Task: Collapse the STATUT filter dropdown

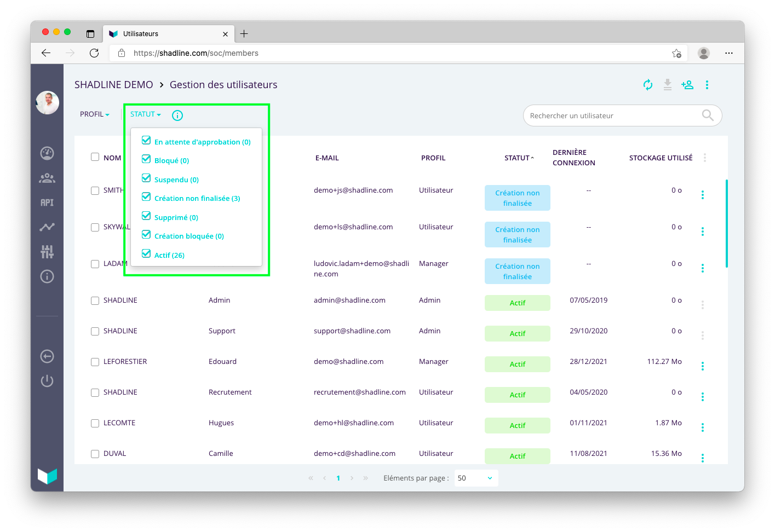Action: [145, 114]
